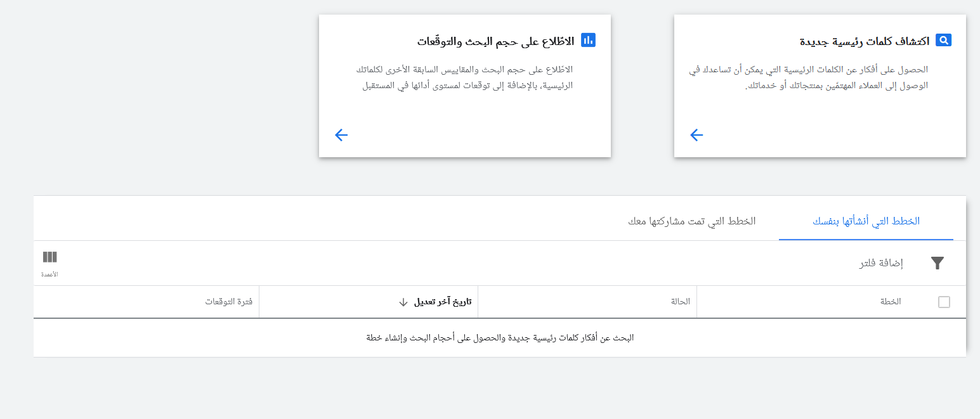Open the الخطط التي تمت مشاركتها معك tab
This screenshot has width=980, height=419.
pyautogui.click(x=691, y=221)
